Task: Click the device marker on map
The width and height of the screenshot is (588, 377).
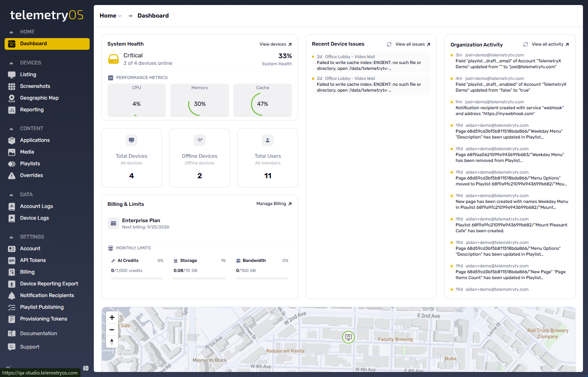Action: [348, 337]
